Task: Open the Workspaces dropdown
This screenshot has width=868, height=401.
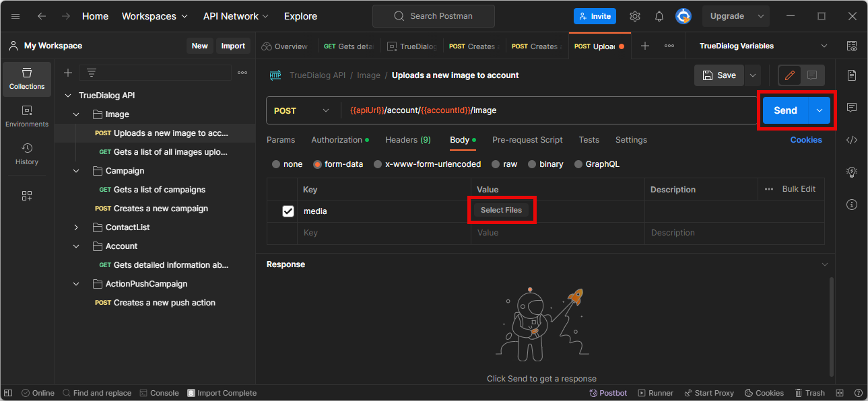Action: coord(155,16)
